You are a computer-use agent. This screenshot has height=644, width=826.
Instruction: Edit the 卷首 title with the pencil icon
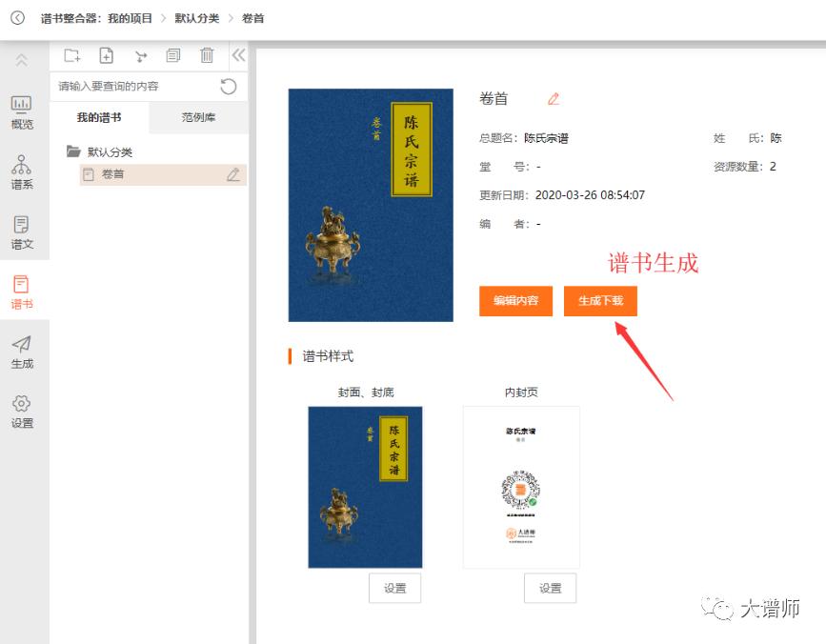coord(556,97)
